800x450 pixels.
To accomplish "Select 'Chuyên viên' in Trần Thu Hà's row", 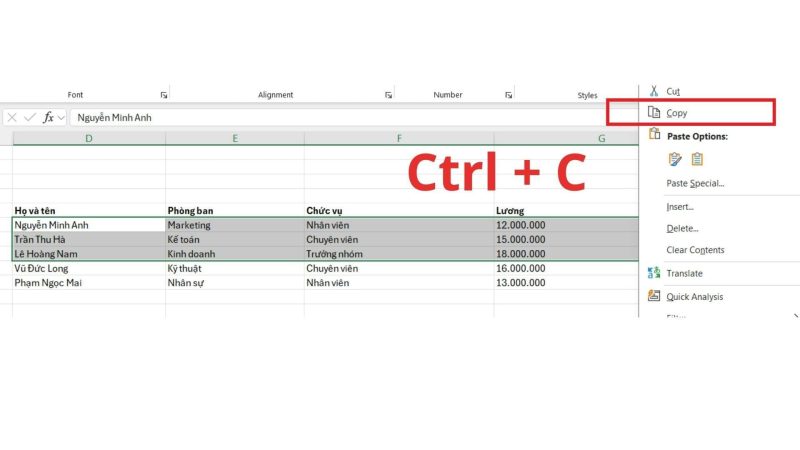I will point(399,239).
